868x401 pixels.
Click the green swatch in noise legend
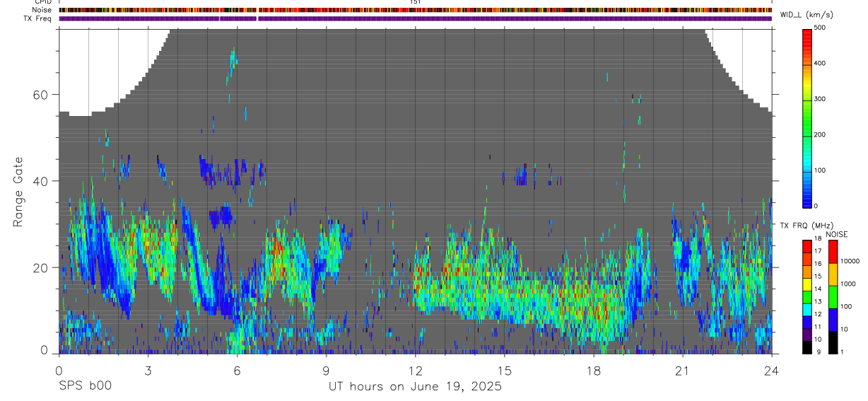(833, 297)
